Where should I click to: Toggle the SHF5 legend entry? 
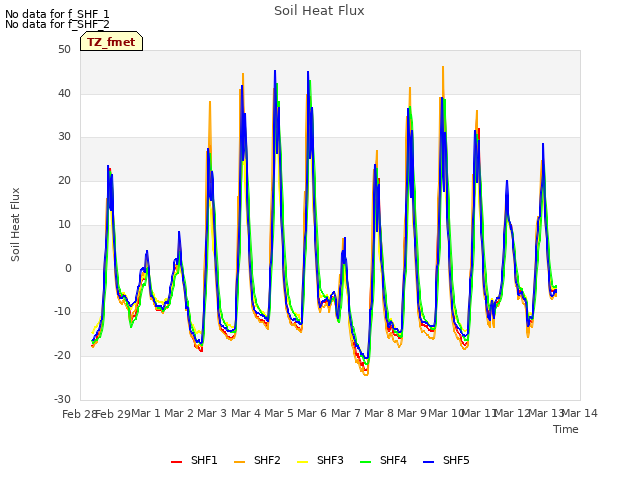[x=447, y=460]
